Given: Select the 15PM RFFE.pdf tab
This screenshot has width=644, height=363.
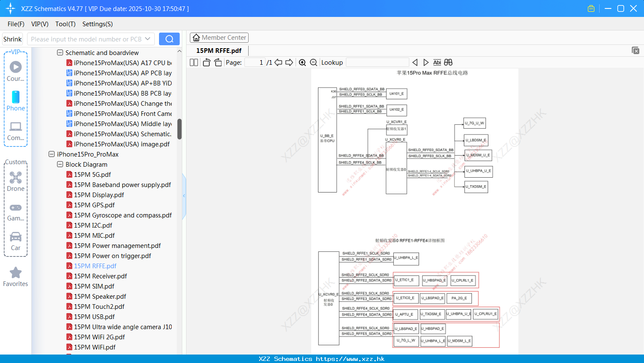Looking at the screenshot, I should (219, 51).
